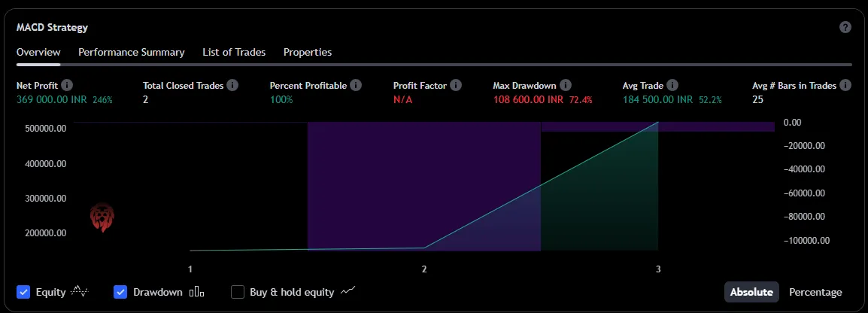Uncheck the Equity checkbox

[x=23, y=292]
